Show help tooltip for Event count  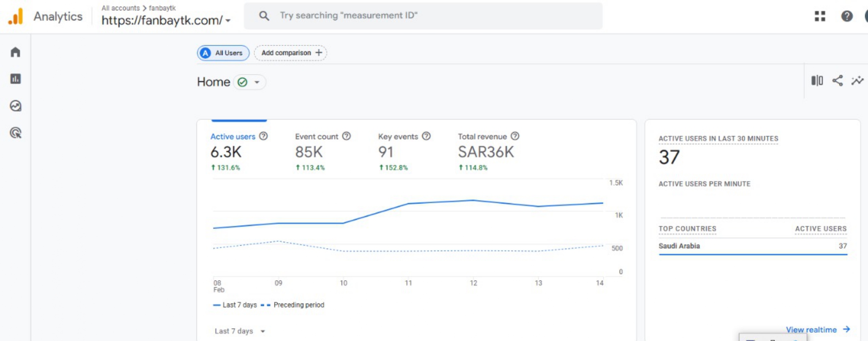(x=346, y=136)
